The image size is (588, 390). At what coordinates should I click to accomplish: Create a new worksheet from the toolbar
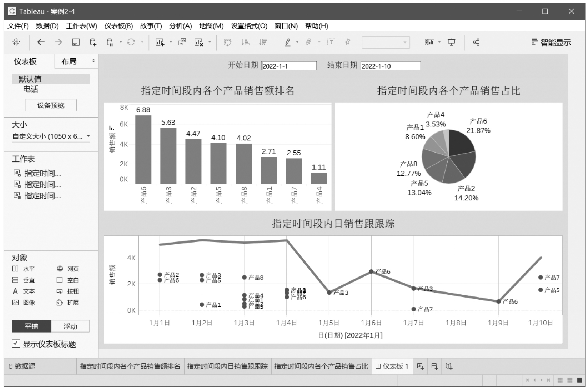(160, 42)
